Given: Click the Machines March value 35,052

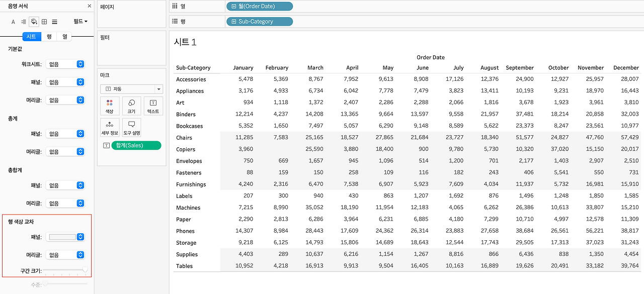Looking at the screenshot, I should [x=314, y=208].
